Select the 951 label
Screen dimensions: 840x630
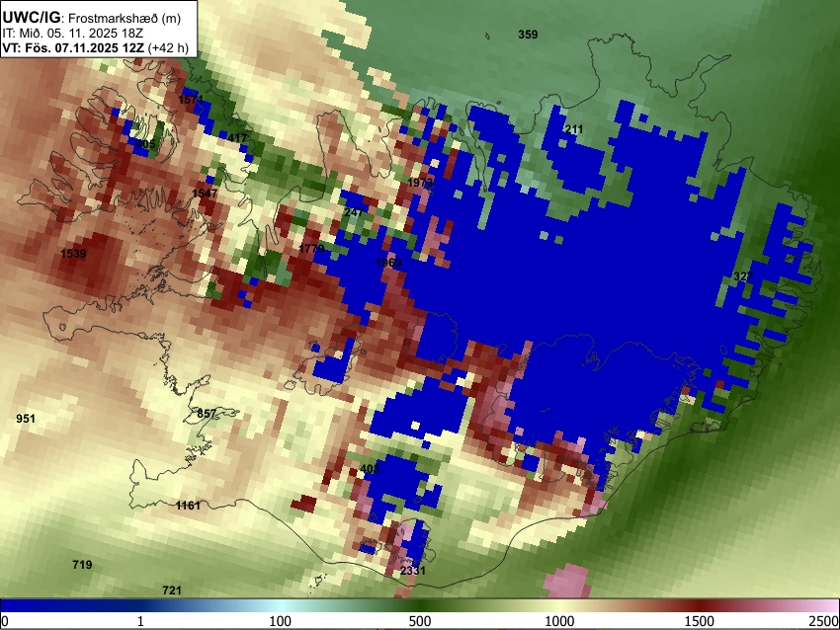click(x=26, y=419)
